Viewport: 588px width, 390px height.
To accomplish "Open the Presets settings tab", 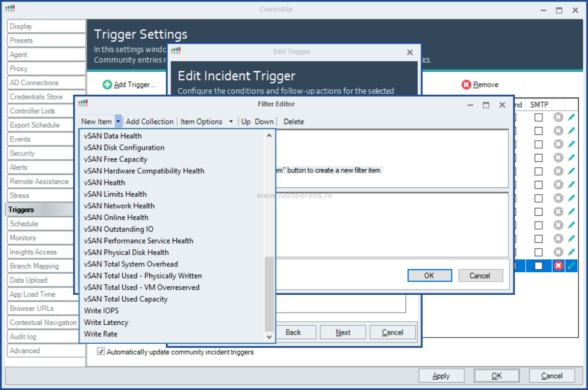I will click(x=46, y=40).
